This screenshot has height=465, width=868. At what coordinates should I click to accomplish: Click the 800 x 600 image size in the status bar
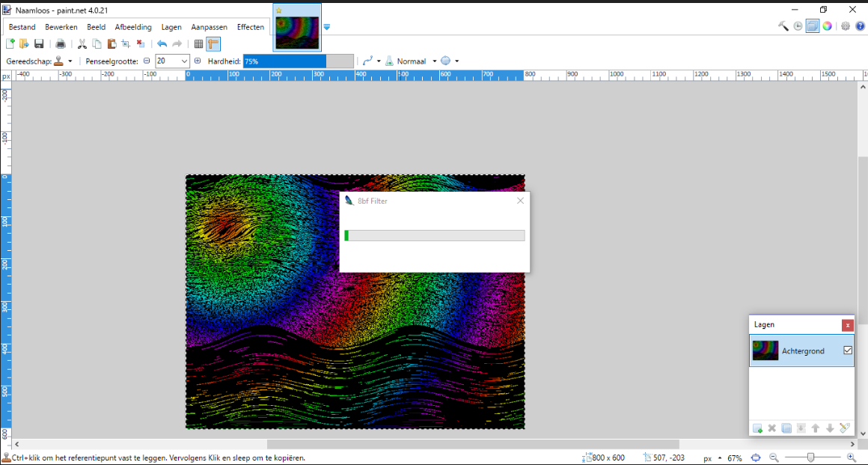point(603,458)
